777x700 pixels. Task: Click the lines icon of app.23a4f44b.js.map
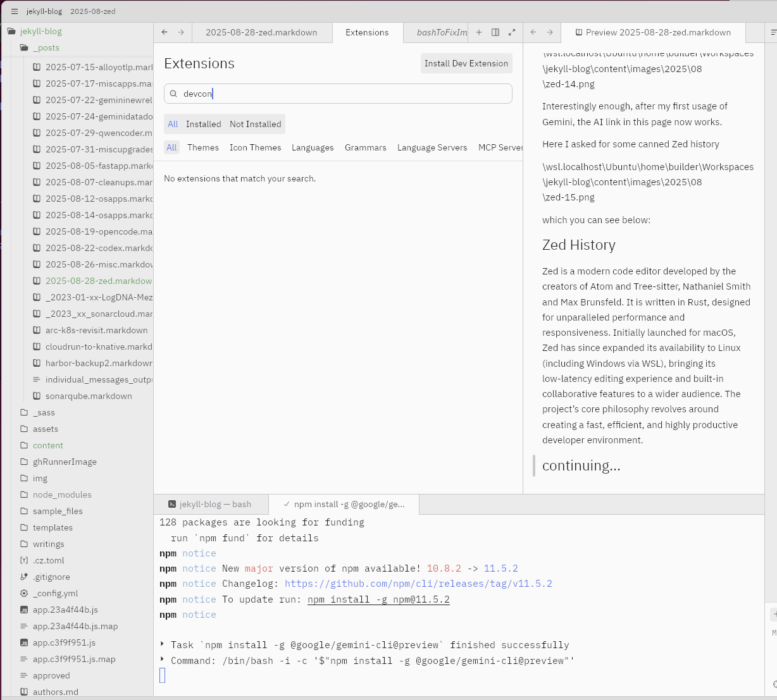(24, 626)
